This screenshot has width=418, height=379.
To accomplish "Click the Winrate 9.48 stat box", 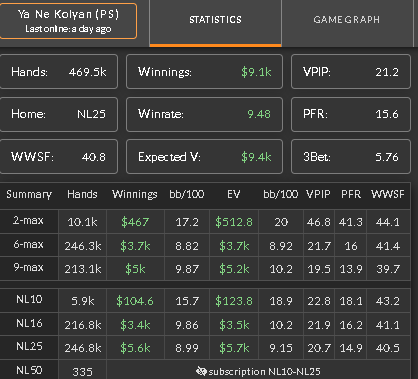I will point(204,114).
